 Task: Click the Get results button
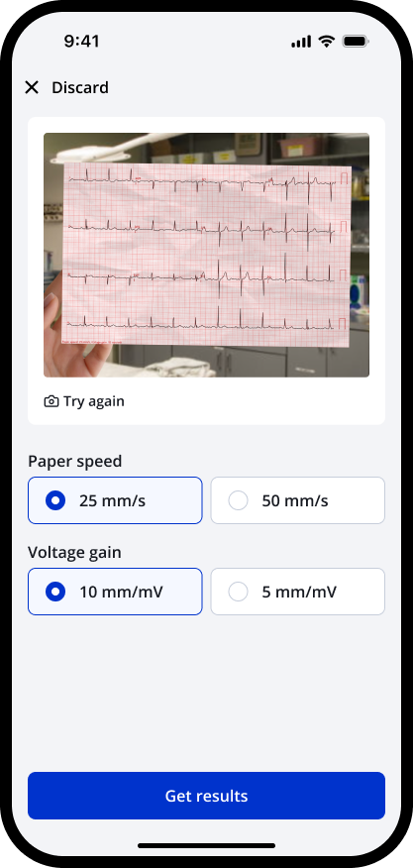(206, 796)
